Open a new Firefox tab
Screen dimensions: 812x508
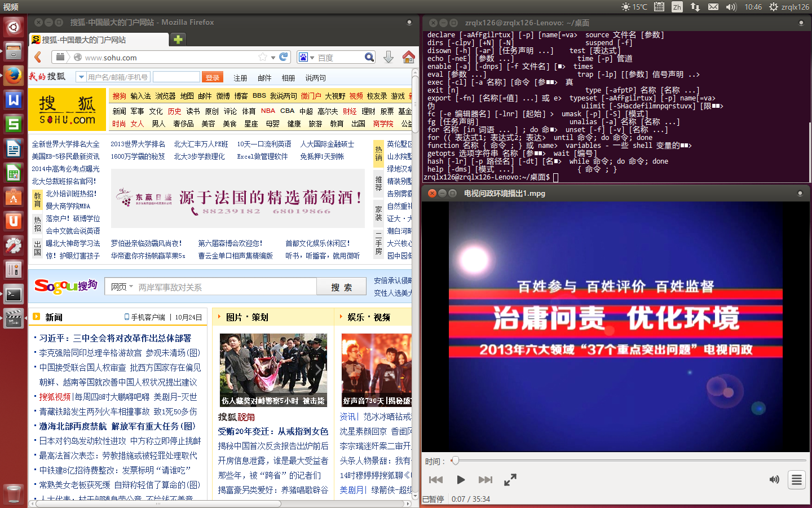[x=178, y=40]
